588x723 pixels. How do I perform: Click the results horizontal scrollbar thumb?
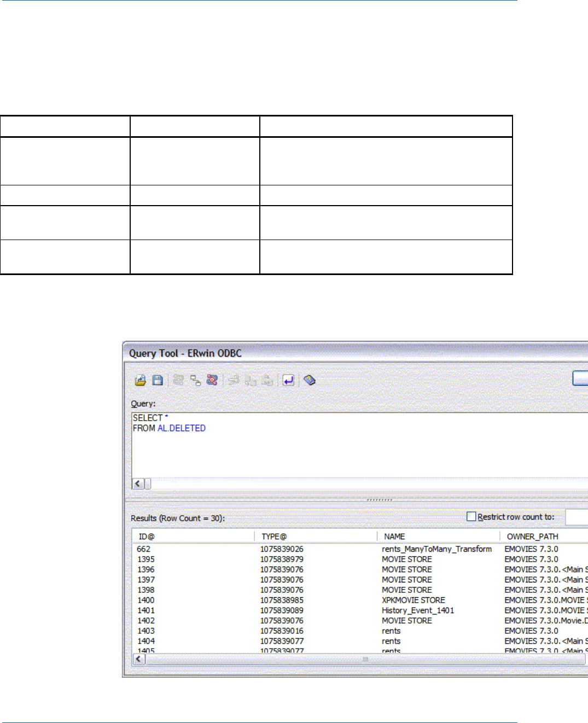click(365, 659)
